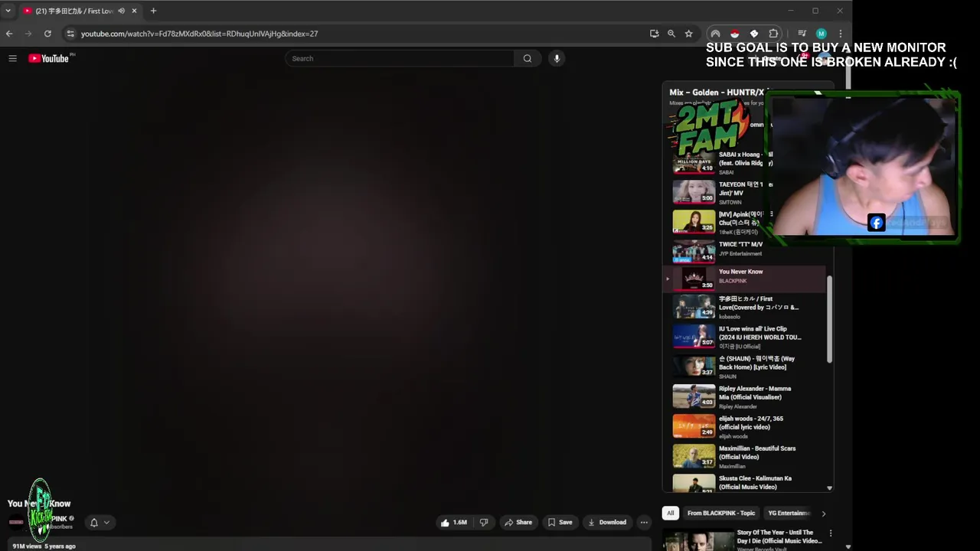Screen dimensions: 980x551
Task: Show more filter chips with right chevron
Action: [x=823, y=514]
